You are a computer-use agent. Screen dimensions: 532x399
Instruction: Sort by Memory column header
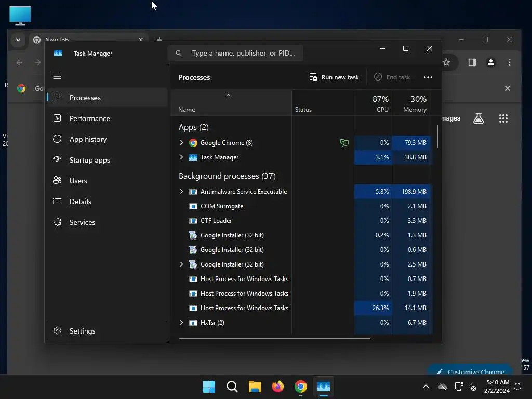point(411,104)
